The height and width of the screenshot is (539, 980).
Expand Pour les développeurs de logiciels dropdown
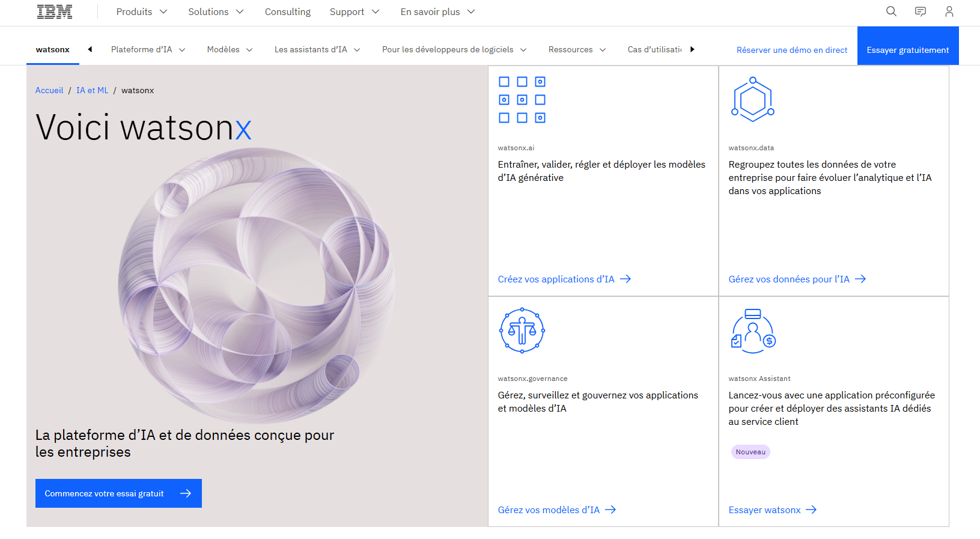coord(454,49)
